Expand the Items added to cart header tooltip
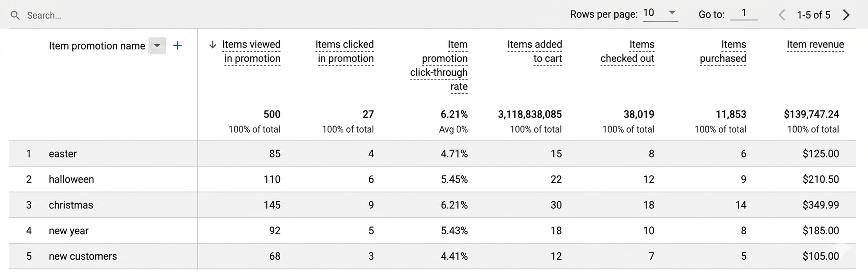This screenshot has height=274, width=868. tap(535, 51)
